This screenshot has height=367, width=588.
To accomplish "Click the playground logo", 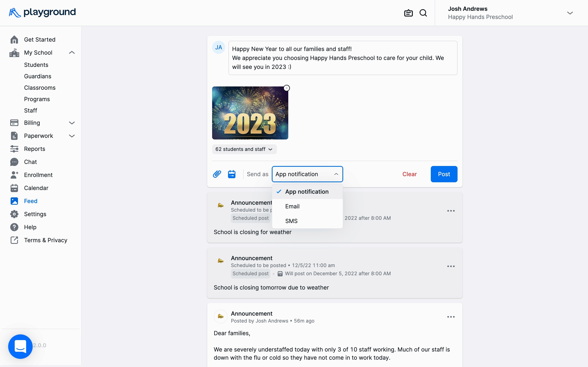I will pyautogui.click(x=42, y=12).
